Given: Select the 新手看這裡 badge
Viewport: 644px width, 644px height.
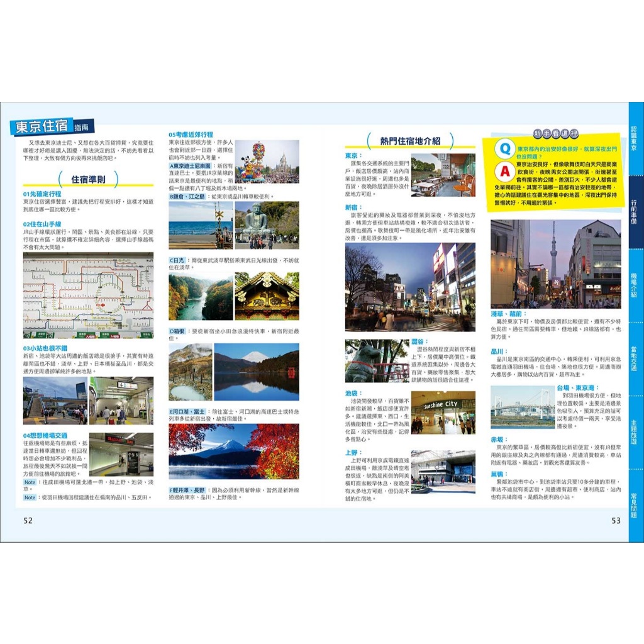Looking at the screenshot, I should coord(555,133).
